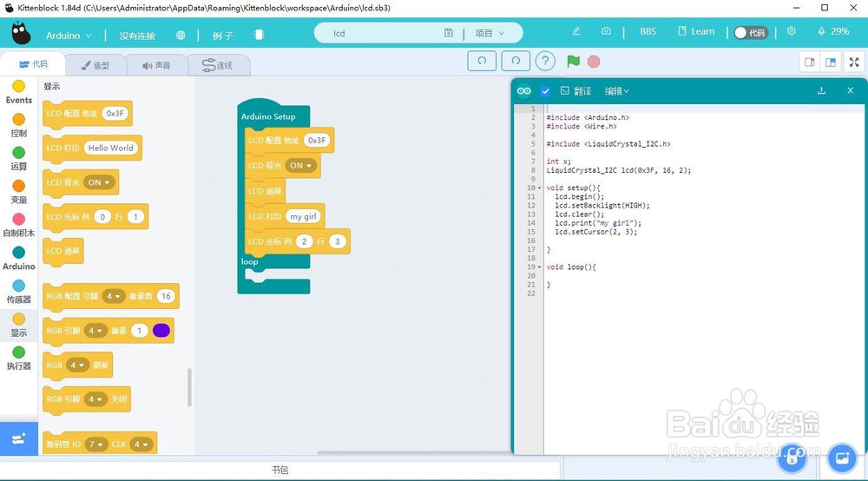Viewport: 868px width, 481px height.
Task: Click the 翻译 translate button
Action: (x=575, y=91)
